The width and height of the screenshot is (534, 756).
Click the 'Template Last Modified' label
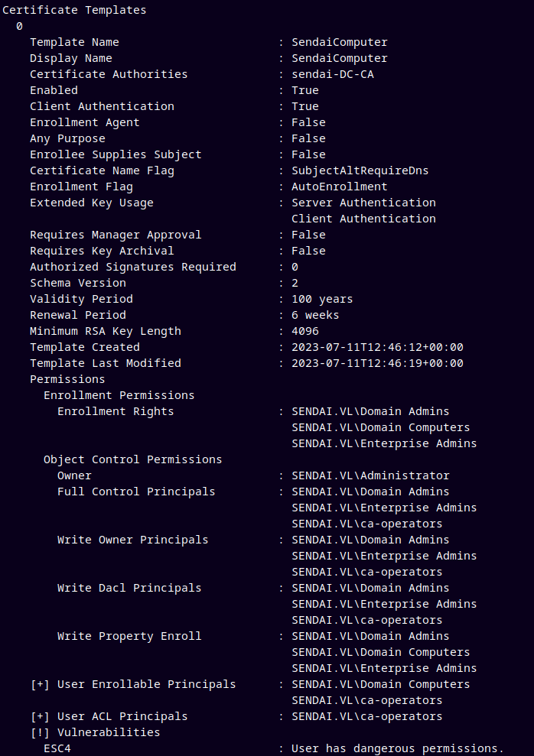point(106,363)
